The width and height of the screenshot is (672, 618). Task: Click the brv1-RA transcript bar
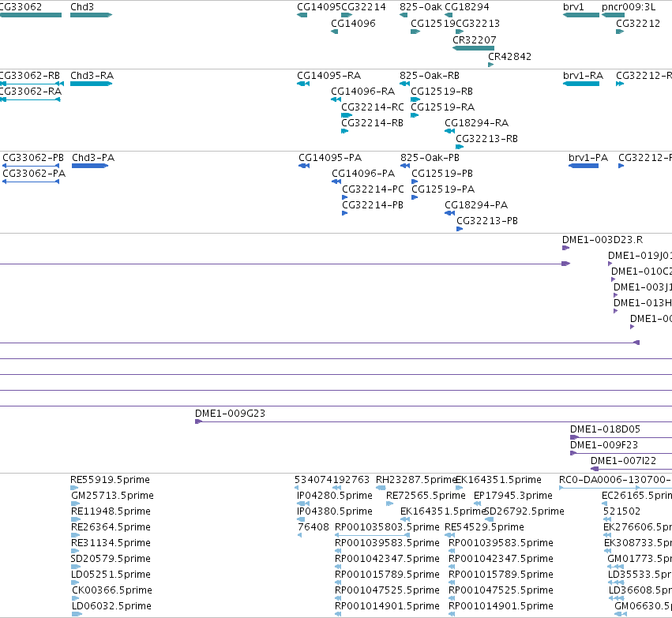[x=581, y=84]
